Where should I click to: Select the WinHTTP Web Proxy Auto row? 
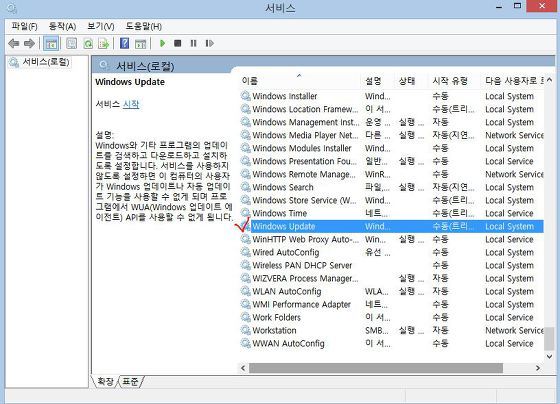(392, 239)
